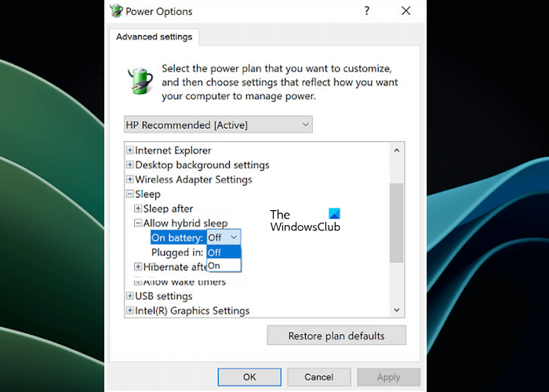Click the help question mark button
The width and height of the screenshot is (549, 392).
pos(366,11)
